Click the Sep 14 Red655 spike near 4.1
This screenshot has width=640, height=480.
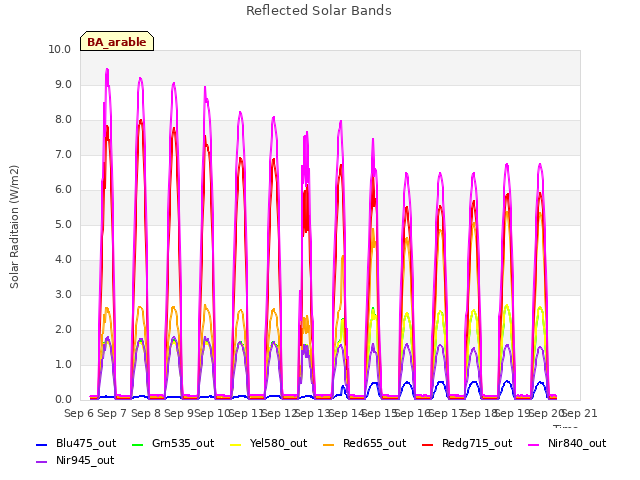coord(343,257)
